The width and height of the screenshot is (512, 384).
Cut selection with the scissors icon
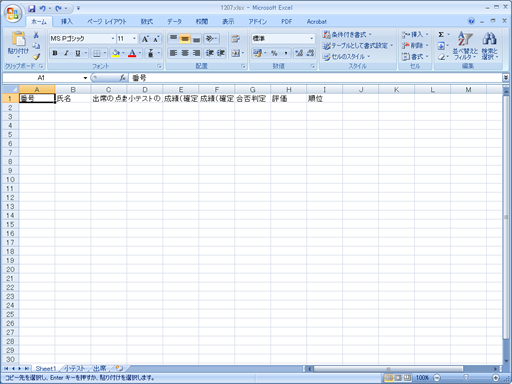(x=36, y=35)
